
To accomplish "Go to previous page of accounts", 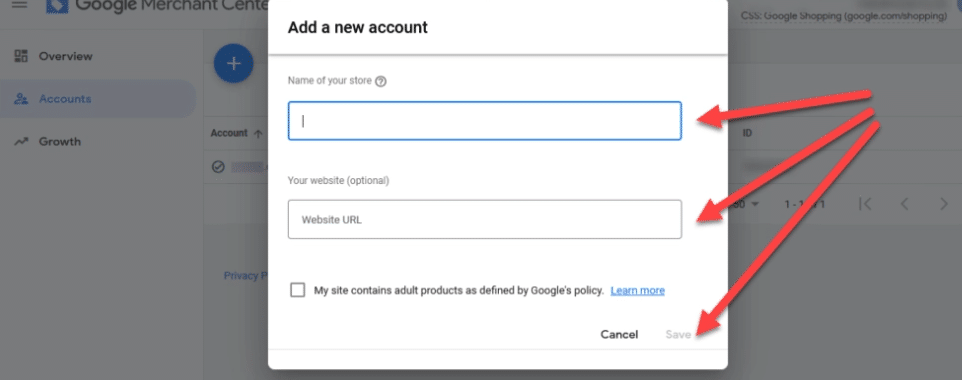I will (904, 204).
